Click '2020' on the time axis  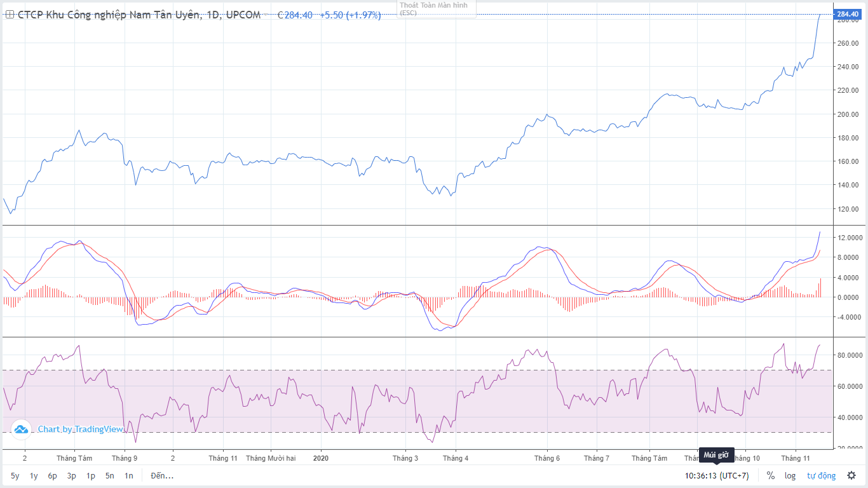point(322,458)
